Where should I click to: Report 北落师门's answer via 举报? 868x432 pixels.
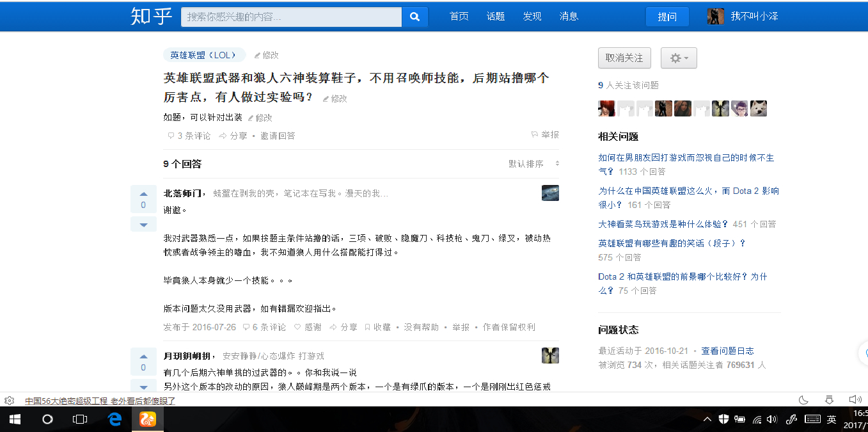tap(461, 327)
